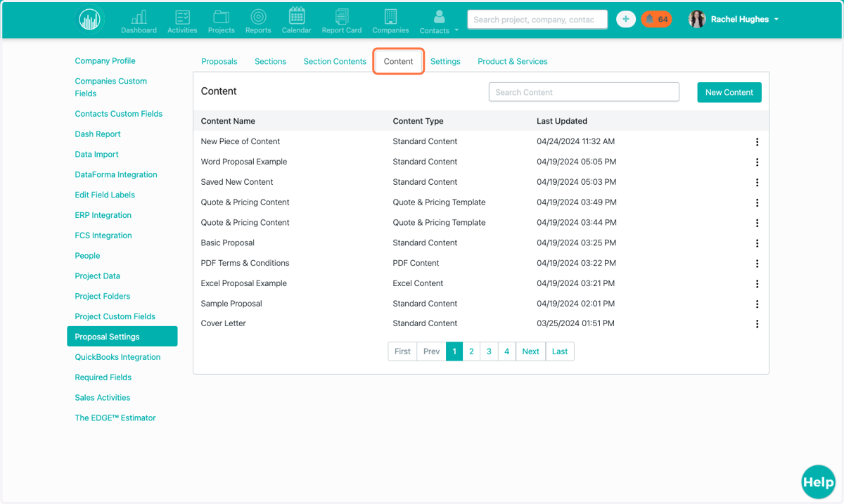Open QuickBooks Integration link
844x504 pixels.
(117, 357)
